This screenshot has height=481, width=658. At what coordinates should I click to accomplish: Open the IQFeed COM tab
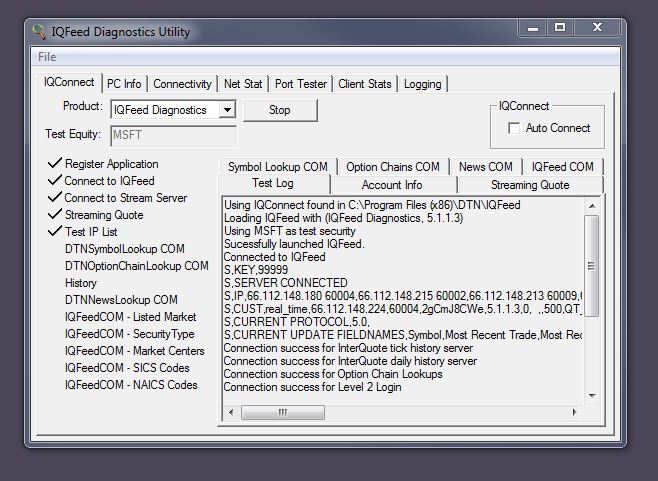click(x=563, y=167)
